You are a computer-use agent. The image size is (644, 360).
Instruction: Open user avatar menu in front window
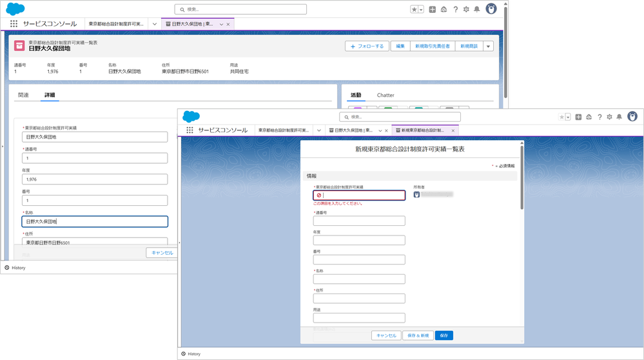(x=632, y=117)
